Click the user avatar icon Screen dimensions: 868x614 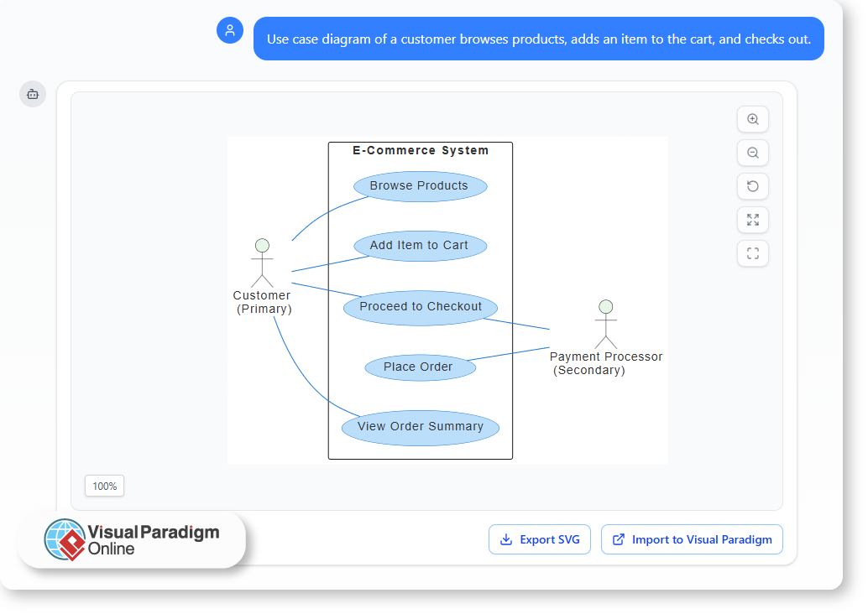click(230, 31)
